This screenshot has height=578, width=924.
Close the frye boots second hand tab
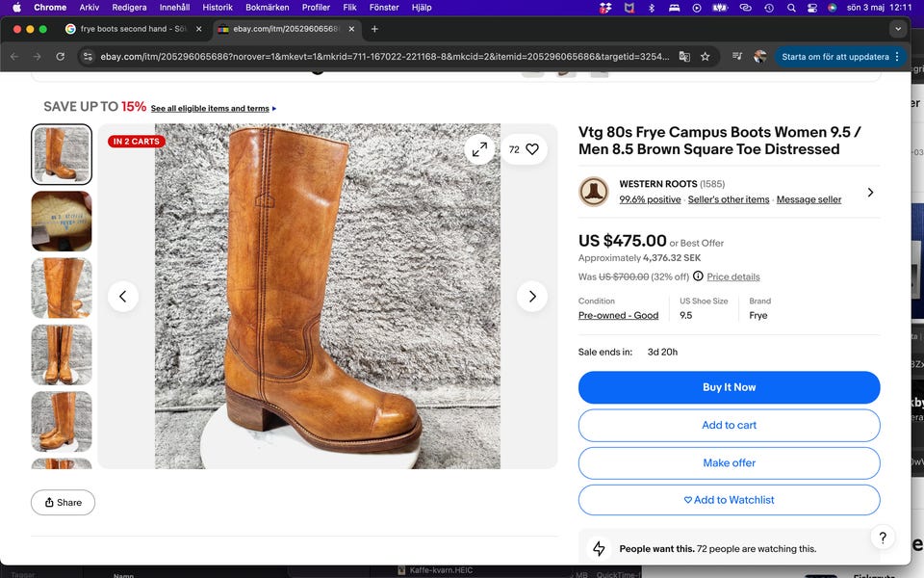[x=198, y=29]
